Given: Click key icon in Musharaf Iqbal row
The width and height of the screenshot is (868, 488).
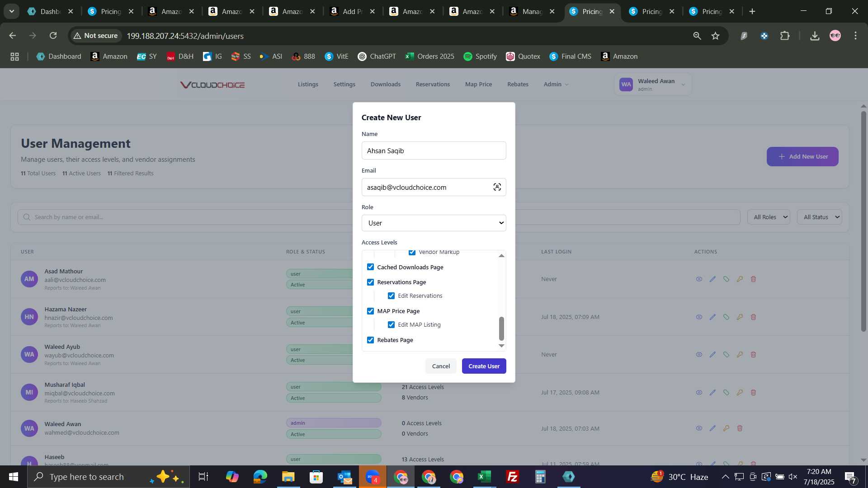Looking at the screenshot, I should pyautogui.click(x=740, y=393).
